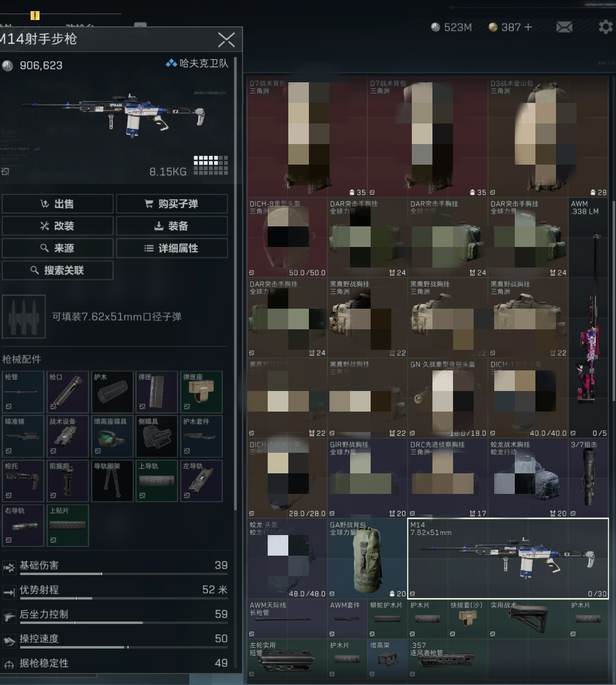Click the 出售 sell button

(58, 204)
